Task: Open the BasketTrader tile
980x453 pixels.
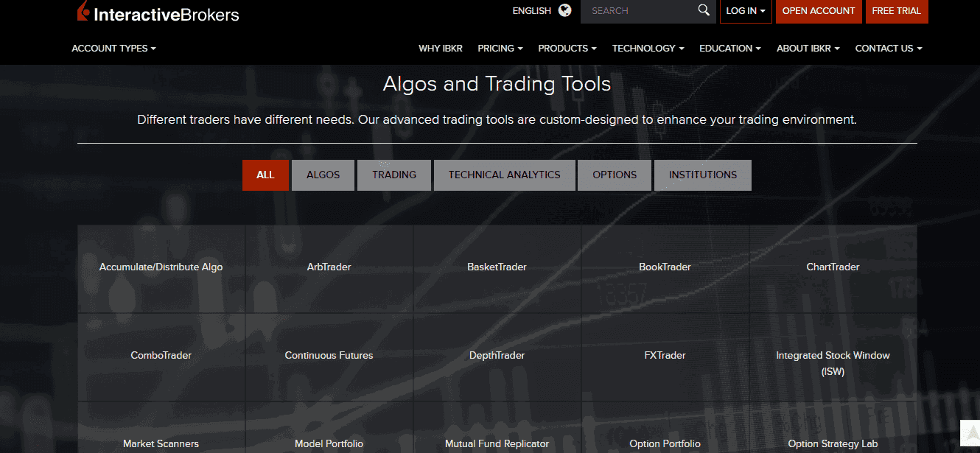Action: pos(497,267)
